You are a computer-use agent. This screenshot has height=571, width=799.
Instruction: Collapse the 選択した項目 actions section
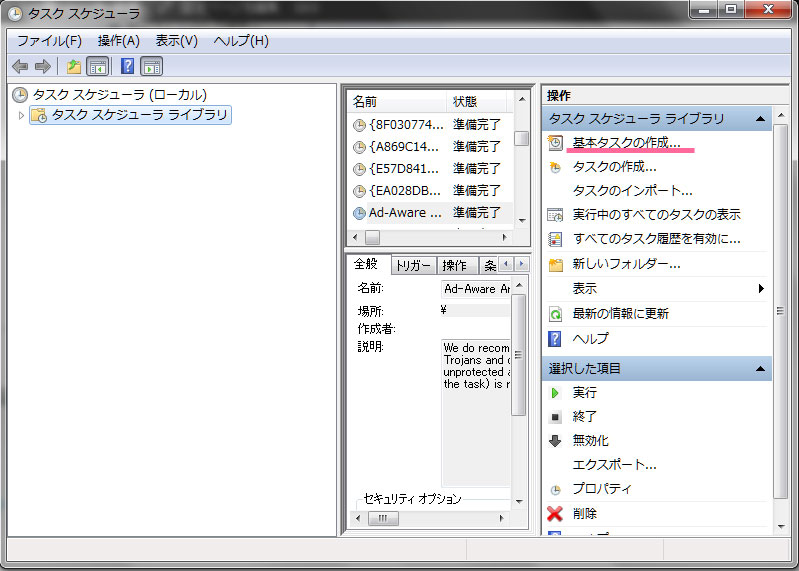(760, 368)
